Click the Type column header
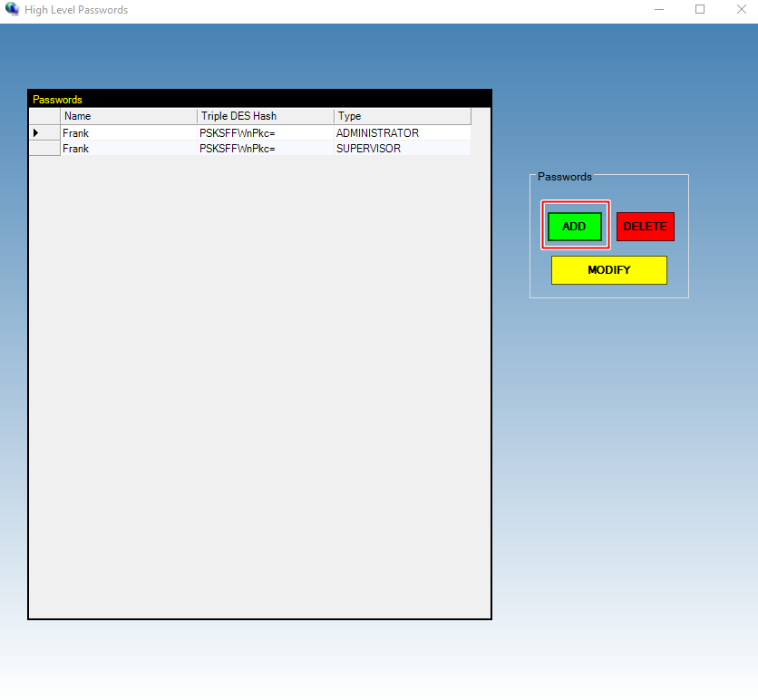The image size is (758, 700). point(403,116)
